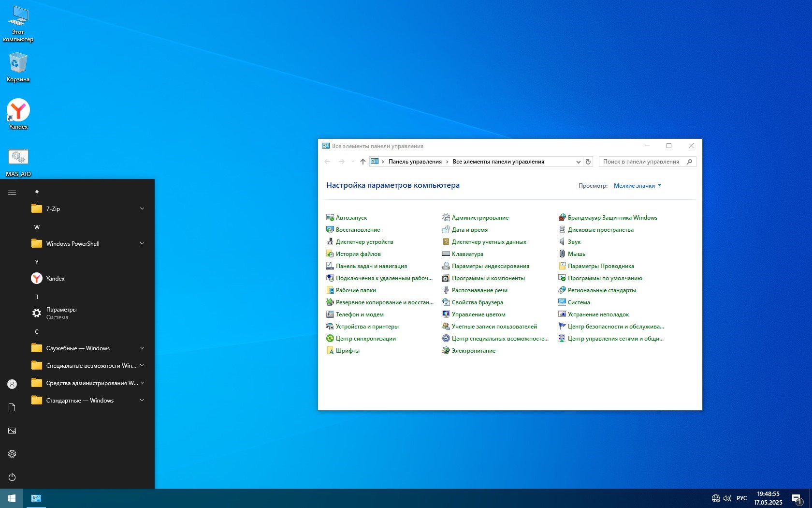
Task: Click the volume icon in system tray
Action: (727, 498)
